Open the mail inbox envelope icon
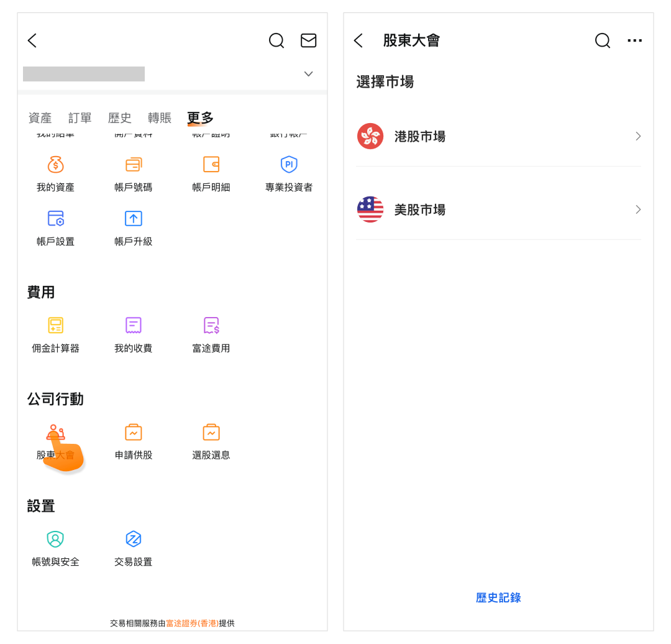671x644 pixels. tap(308, 40)
